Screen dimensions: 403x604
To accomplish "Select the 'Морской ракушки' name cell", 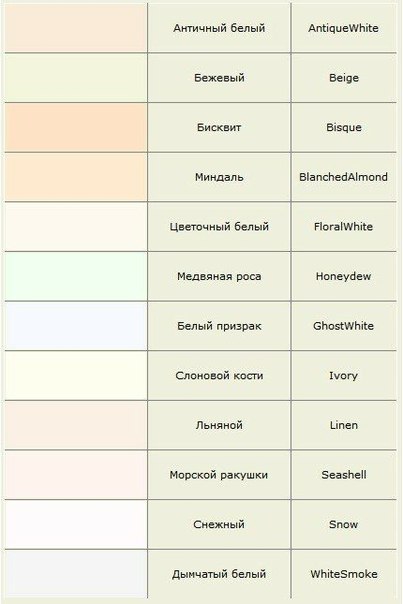I will pyautogui.click(x=219, y=475).
